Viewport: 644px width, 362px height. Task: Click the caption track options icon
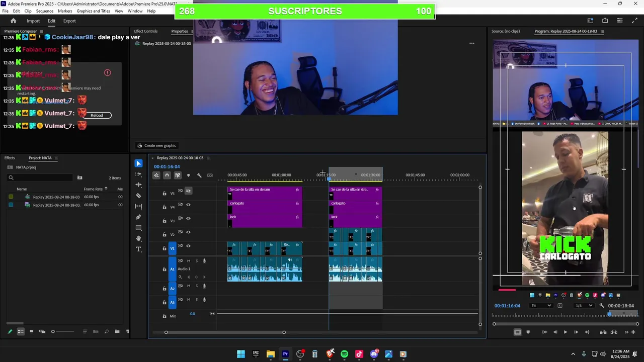tap(210, 175)
